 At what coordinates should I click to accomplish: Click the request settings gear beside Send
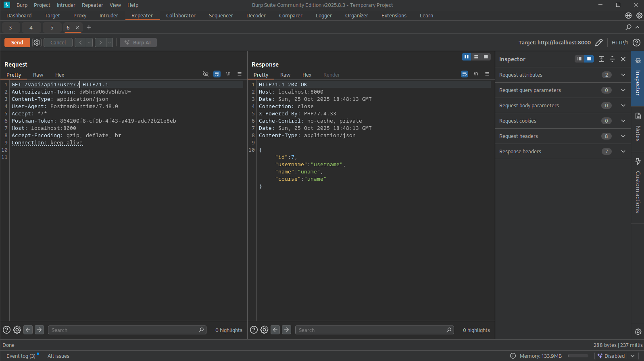coord(37,42)
